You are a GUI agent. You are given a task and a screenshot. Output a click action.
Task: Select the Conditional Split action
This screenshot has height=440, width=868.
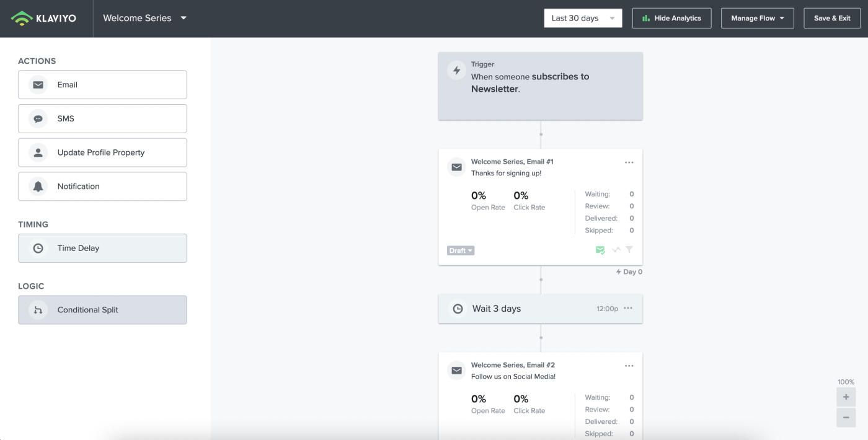(x=102, y=310)
